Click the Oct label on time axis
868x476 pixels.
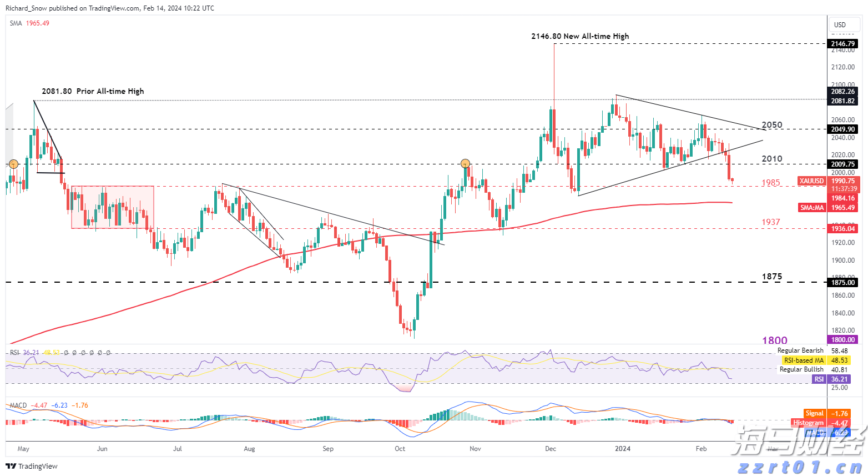400,448
